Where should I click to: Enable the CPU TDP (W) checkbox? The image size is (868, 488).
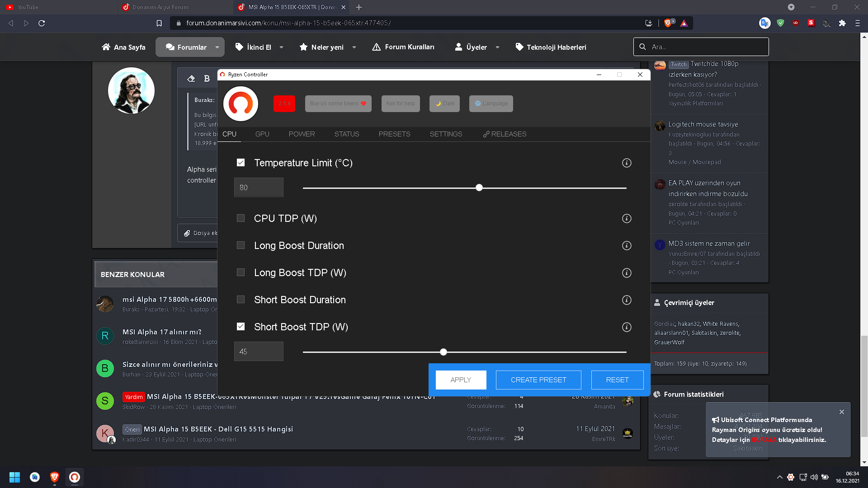(x=241, y=218)
